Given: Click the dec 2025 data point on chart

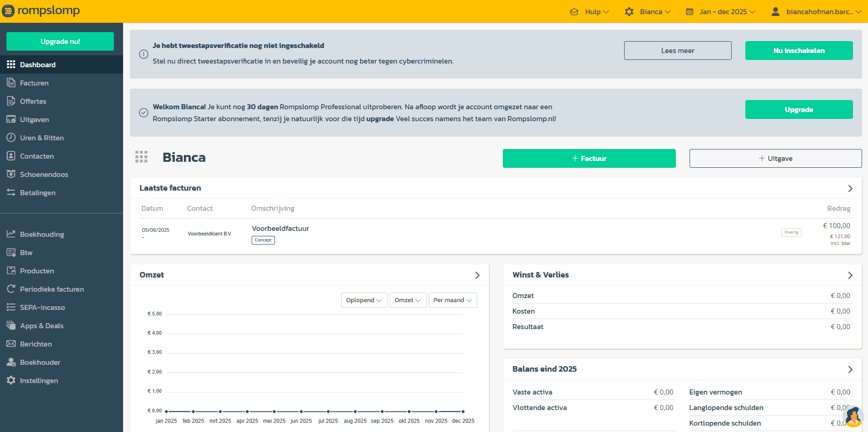Looking at the screenshot, I should click(x=463, y=411).
